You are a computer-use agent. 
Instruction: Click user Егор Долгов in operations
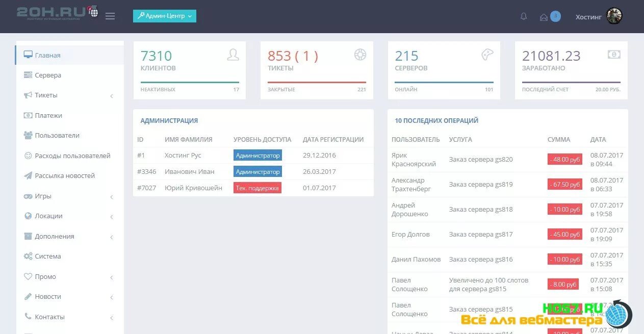(x=410, y=235)
